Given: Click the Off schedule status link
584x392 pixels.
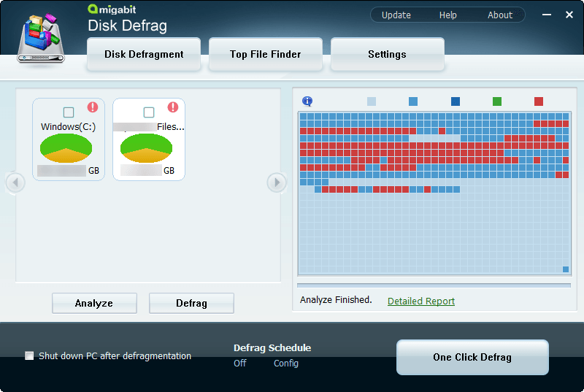Looking at the screenshot, I should click(240, 363).
